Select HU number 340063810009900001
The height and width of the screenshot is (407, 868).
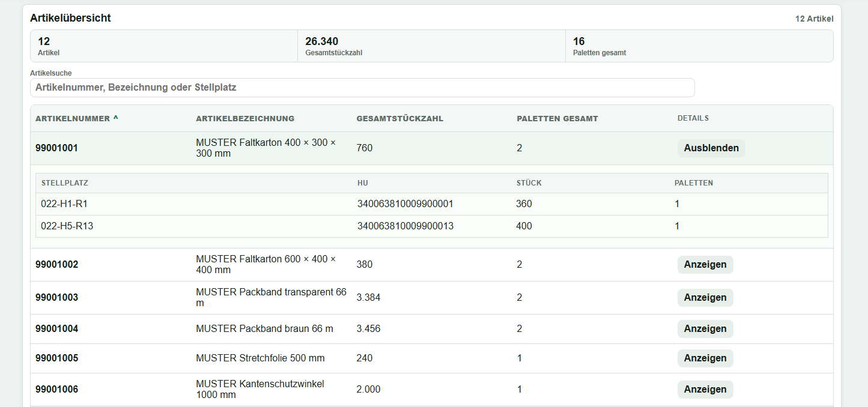click(405, 204)
